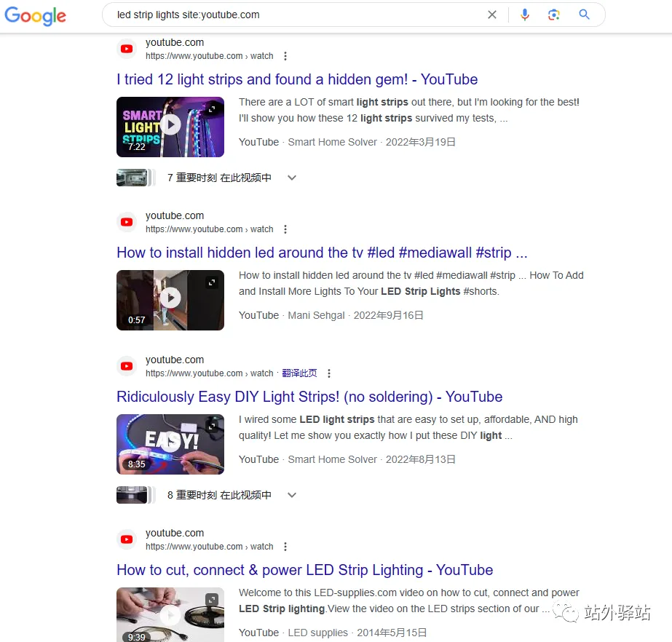This screenshot has height=642, width=672.
Task: Open options menu for the Easy DIY result
Action: coord(329,373)
